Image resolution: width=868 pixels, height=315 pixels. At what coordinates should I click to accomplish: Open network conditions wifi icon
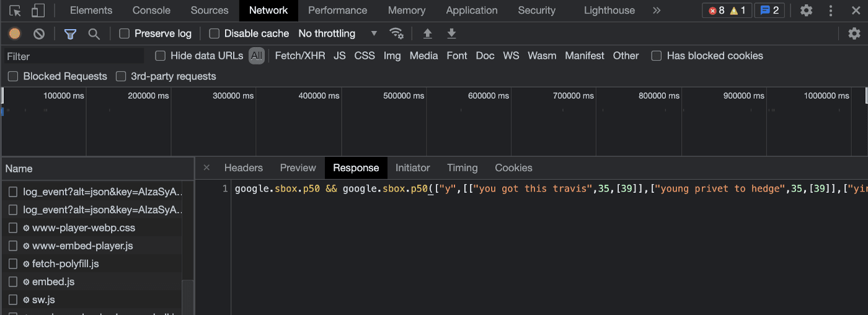(x=396, y=33)
